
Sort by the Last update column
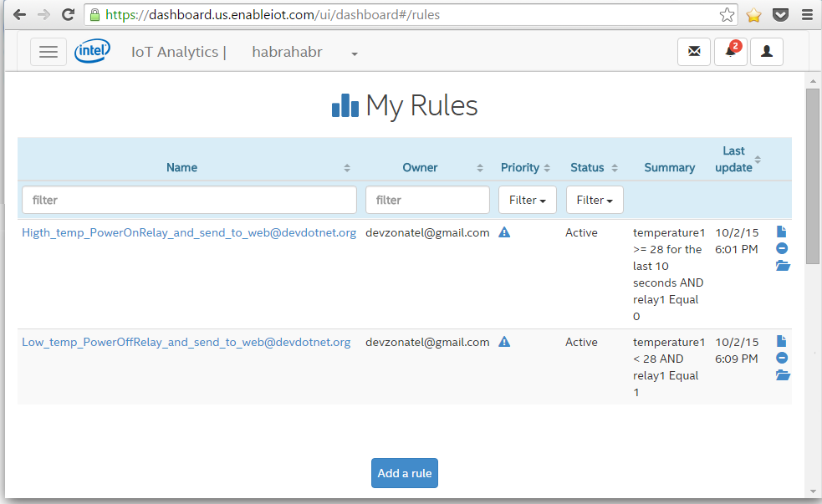758,160
